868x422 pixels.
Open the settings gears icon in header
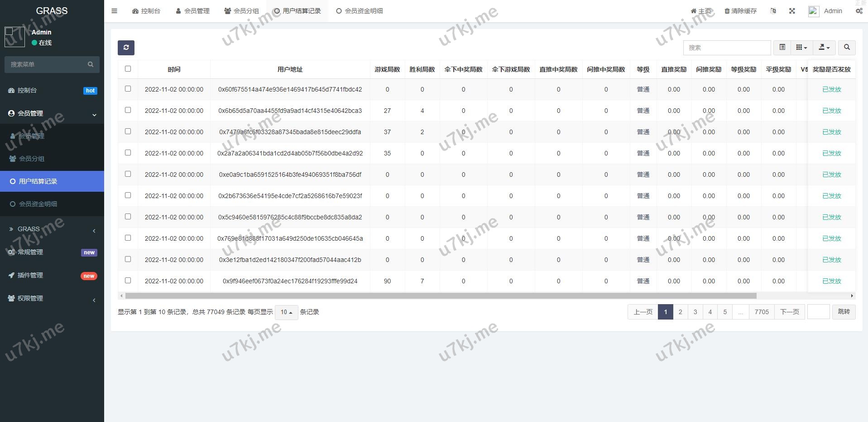tap(858, 11)
